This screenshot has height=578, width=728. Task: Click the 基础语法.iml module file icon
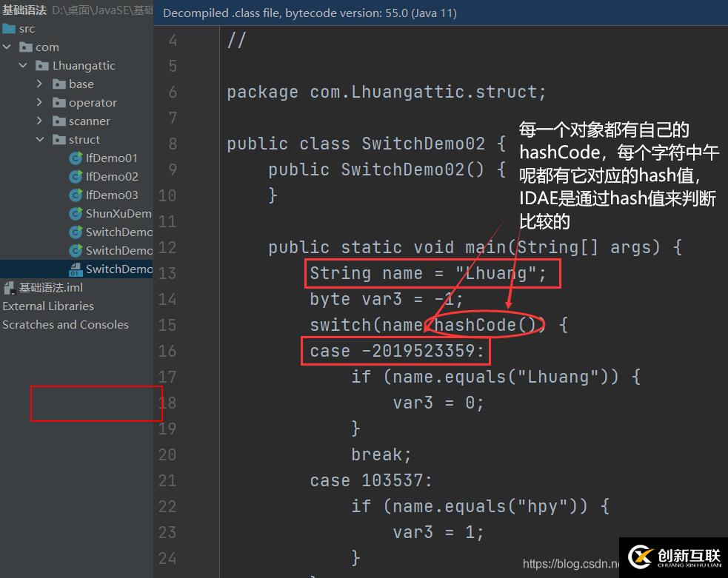point(9,287)
